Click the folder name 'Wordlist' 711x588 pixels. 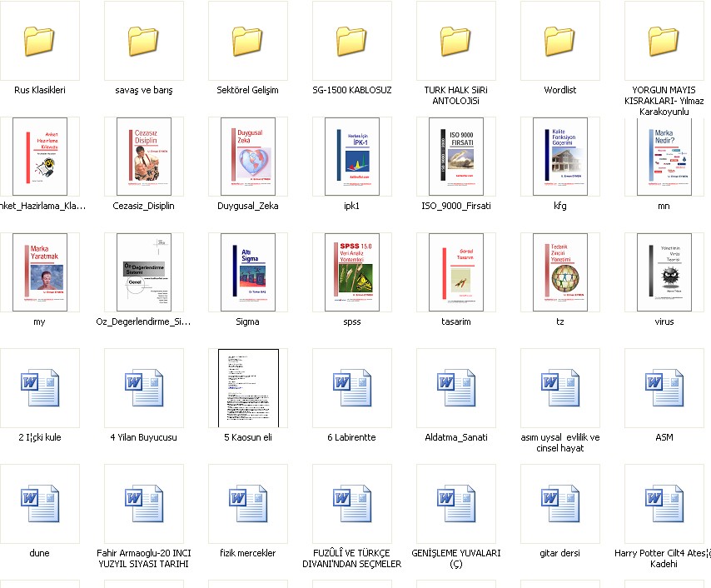[560, 90]
